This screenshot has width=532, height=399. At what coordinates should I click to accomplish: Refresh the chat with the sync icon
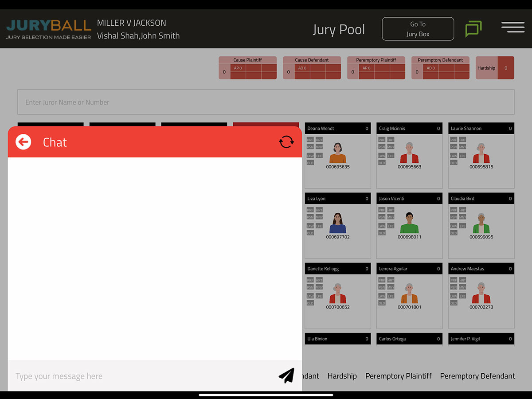click(286, 142)
